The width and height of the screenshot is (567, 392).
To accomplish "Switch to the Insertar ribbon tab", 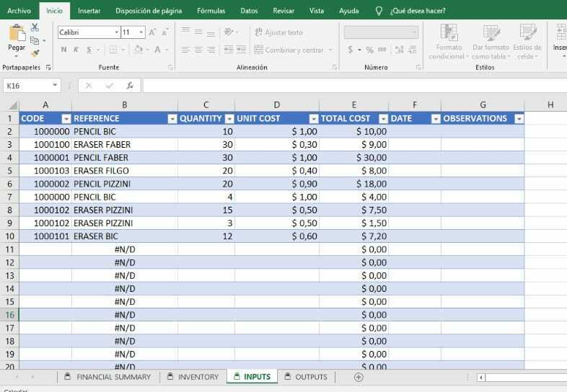I will tap(89, 11).
